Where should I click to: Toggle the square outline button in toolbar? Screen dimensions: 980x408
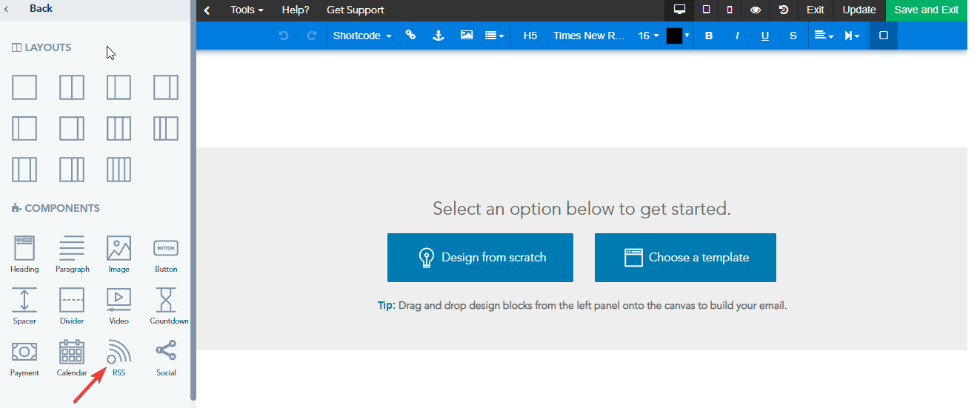point(884,36)
